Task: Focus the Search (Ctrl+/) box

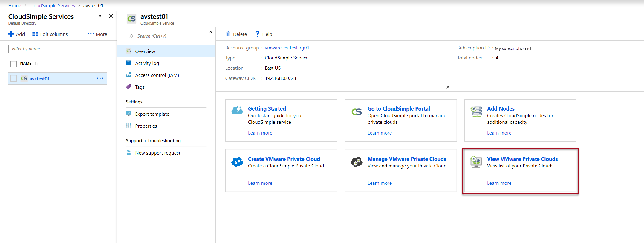Action: [x=166, y=36]
